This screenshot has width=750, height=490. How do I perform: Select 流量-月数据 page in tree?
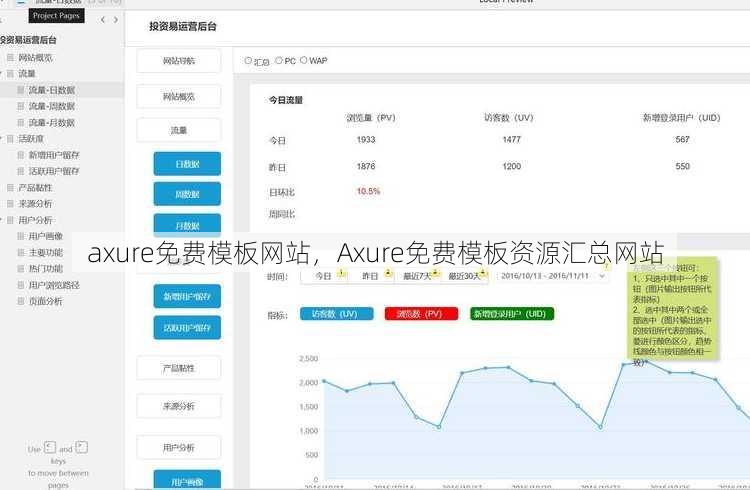(x=52, y=122)
